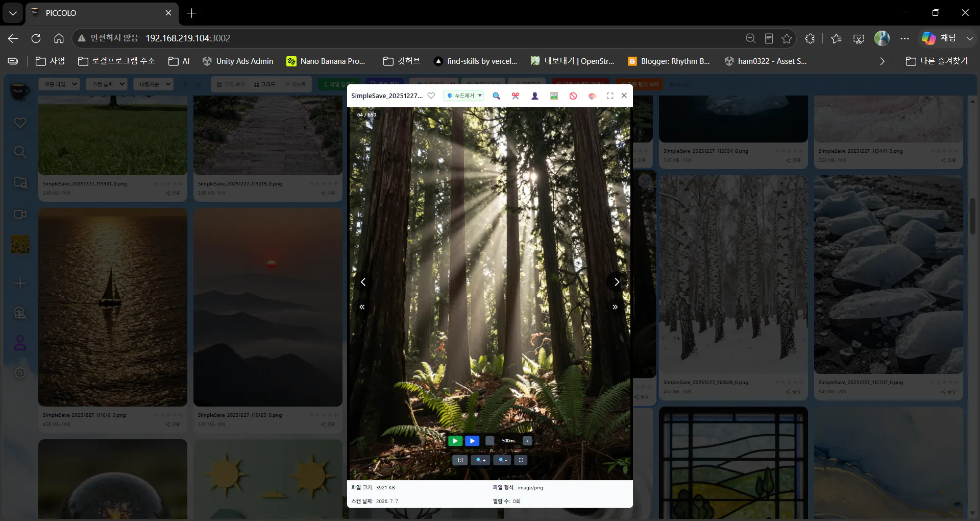Decrease slideshow interval with minus button
This screenshot has height=521, width=980.
[x=489, y=441]
